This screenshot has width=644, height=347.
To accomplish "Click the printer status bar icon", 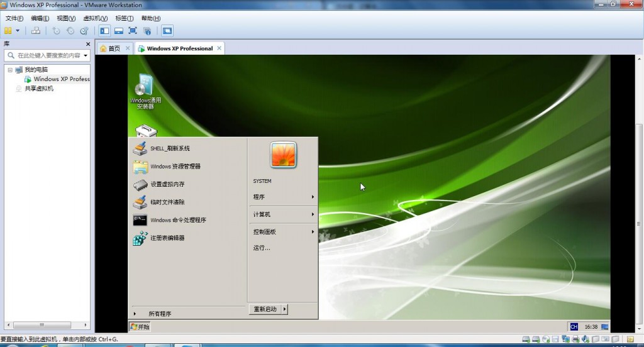I will [575, 339].
